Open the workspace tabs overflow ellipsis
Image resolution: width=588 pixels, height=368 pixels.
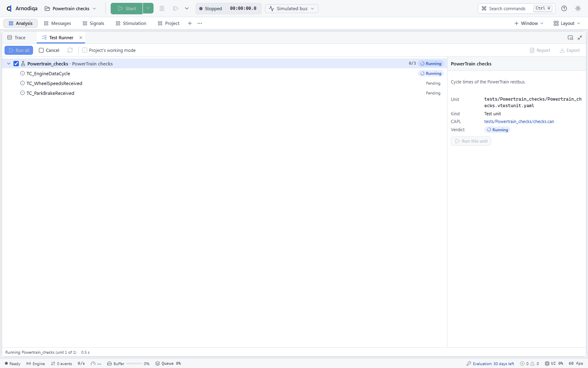click(200, 23)
